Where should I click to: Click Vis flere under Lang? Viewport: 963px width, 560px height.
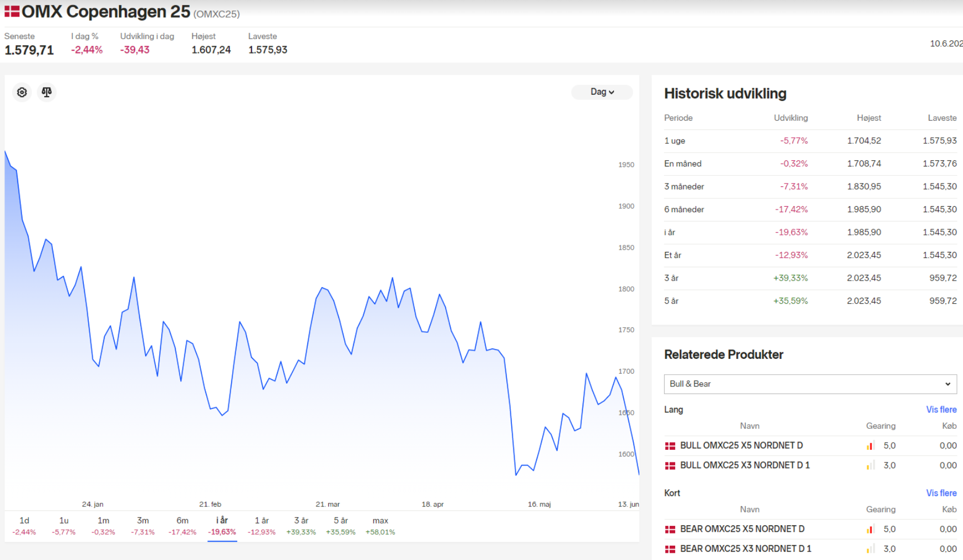tap(941, 410)
